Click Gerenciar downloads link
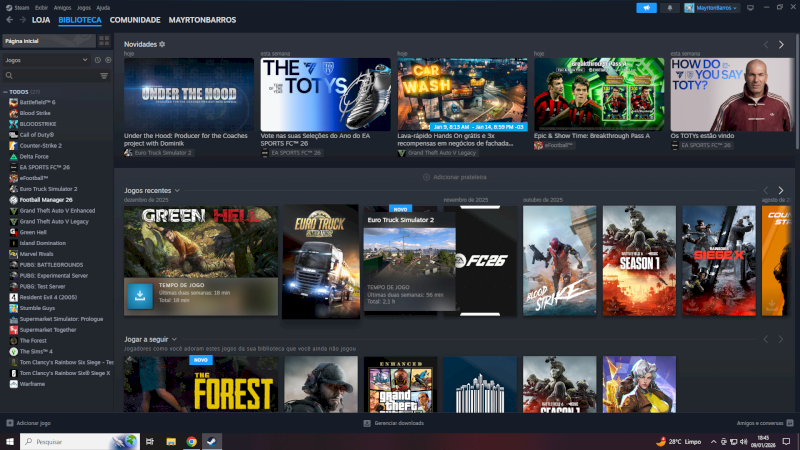Image resolution: width=800 pixels, height=450 pixels. 399,423
